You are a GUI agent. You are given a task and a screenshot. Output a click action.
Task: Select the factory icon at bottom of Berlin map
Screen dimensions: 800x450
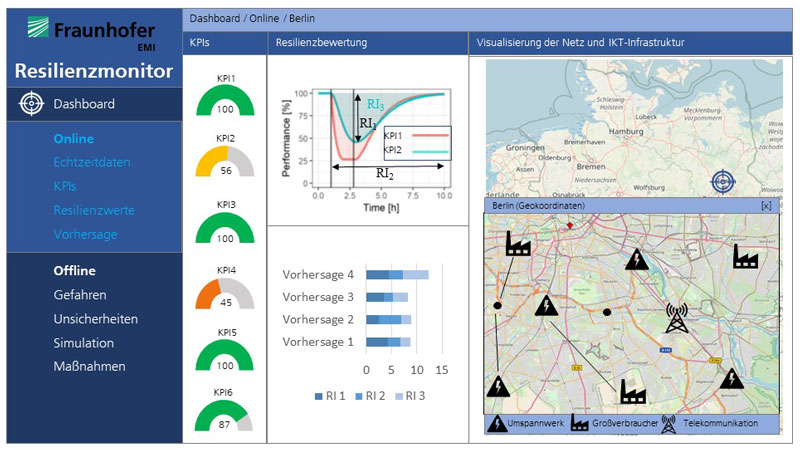click(x=633, y=391)
